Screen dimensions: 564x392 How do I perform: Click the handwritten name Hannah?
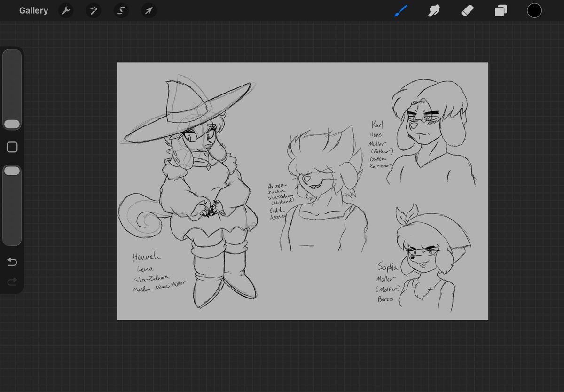click(x=146, y=257)
